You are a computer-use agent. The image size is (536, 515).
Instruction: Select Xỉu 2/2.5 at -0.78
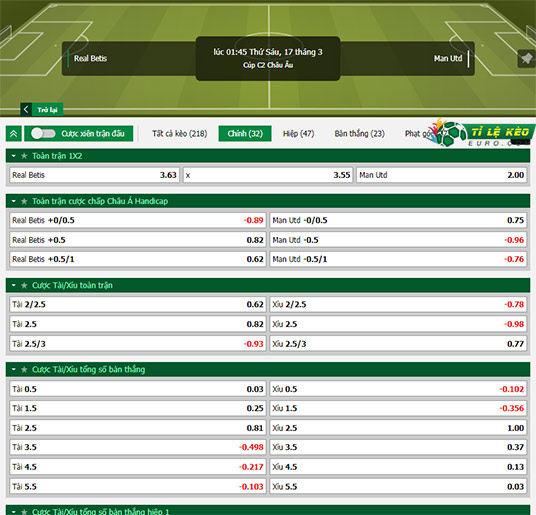(398, 304)
